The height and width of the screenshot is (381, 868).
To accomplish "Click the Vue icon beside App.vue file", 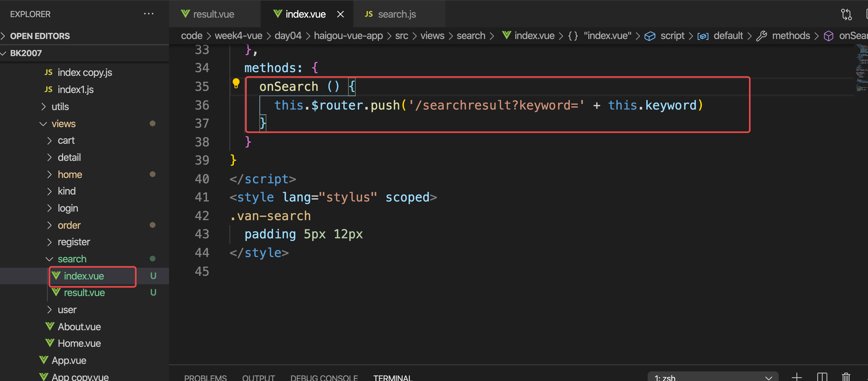I will [x=44, y=360].
